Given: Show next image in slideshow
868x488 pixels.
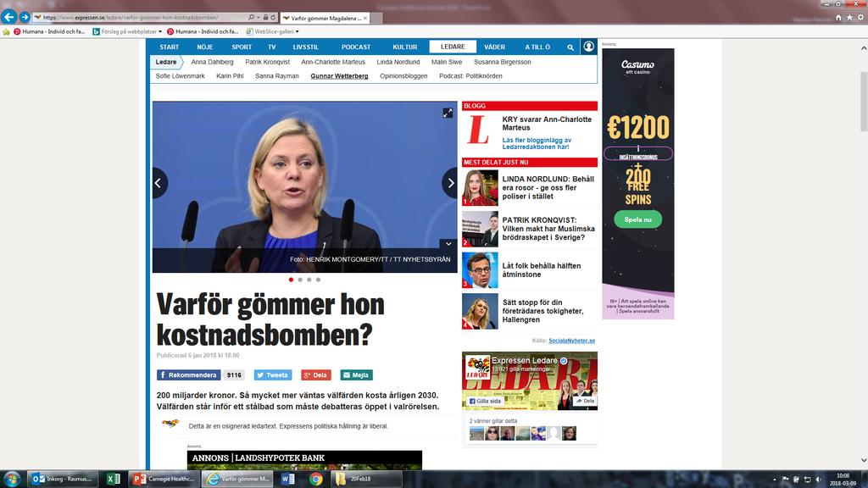Looking at the screenshot, I should pyautogui.click(x=450, y=183).
